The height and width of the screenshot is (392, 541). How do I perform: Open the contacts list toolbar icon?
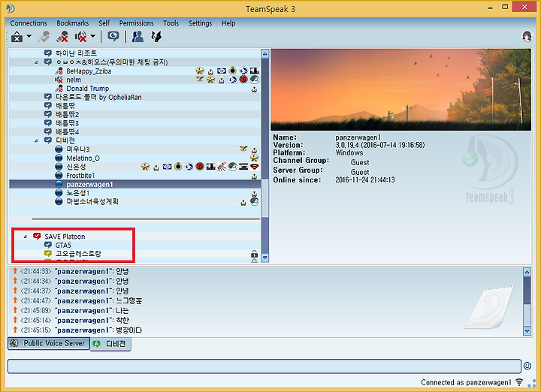point(138,37)
